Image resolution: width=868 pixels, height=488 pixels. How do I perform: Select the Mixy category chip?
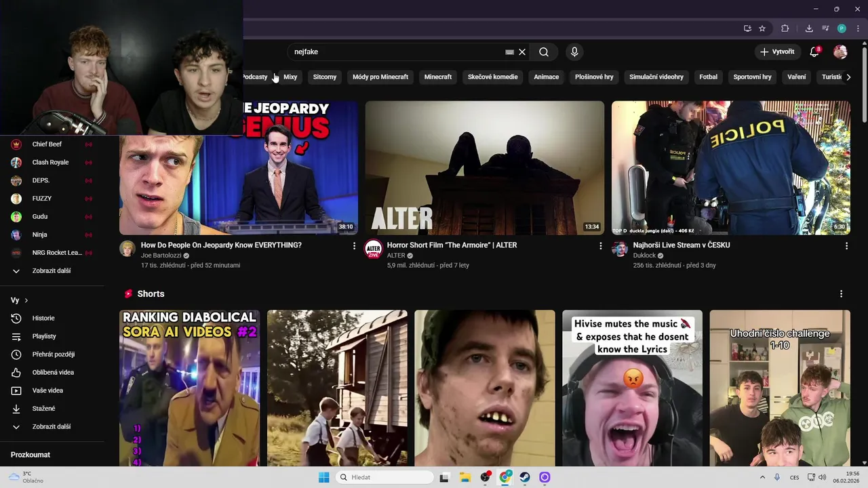pyautogui.click(x=290, y=77)
